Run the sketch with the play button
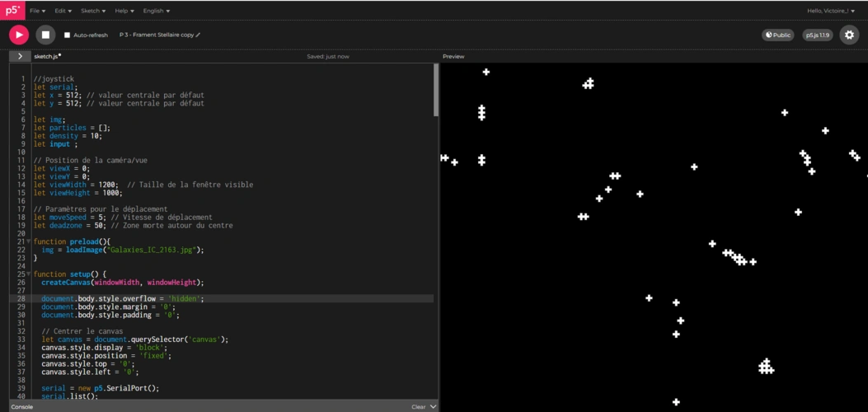The height and width of the screenshot is (412, 868). click(19, 35)
